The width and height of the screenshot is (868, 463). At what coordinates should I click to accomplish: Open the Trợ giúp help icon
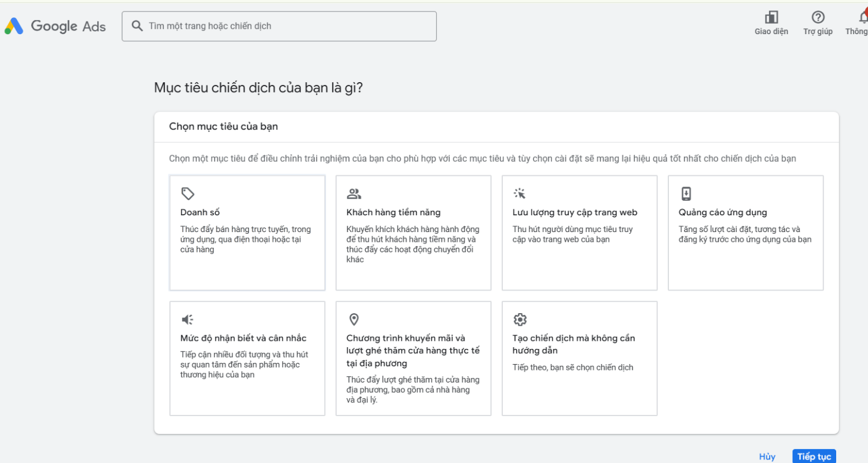coord(818,17)
